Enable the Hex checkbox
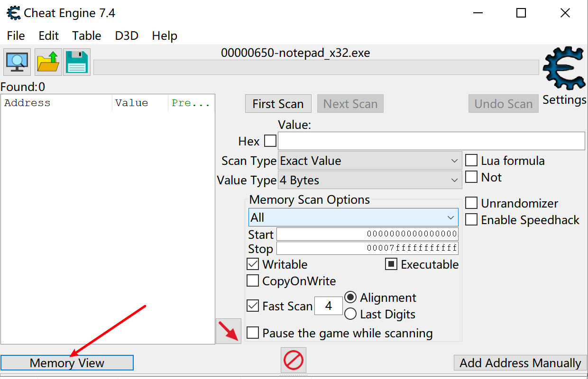The width and height of the screenshot is (588, 379). [x=270, y=141]
